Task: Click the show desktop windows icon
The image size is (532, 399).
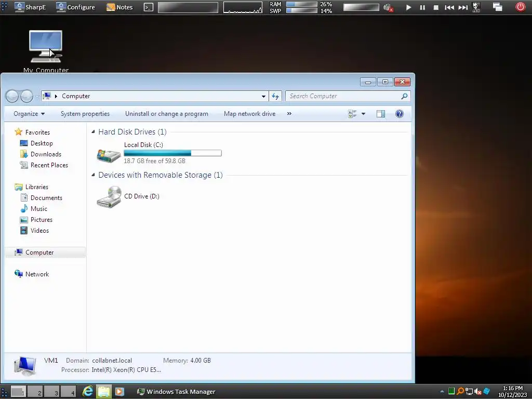Action: pos(497,7)
